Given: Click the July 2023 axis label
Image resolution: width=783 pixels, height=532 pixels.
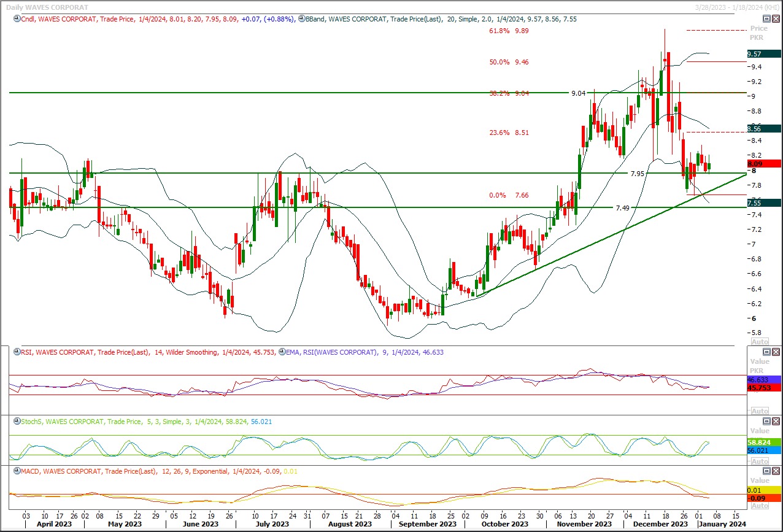Looking at the screenshot, I should (272, 524).
